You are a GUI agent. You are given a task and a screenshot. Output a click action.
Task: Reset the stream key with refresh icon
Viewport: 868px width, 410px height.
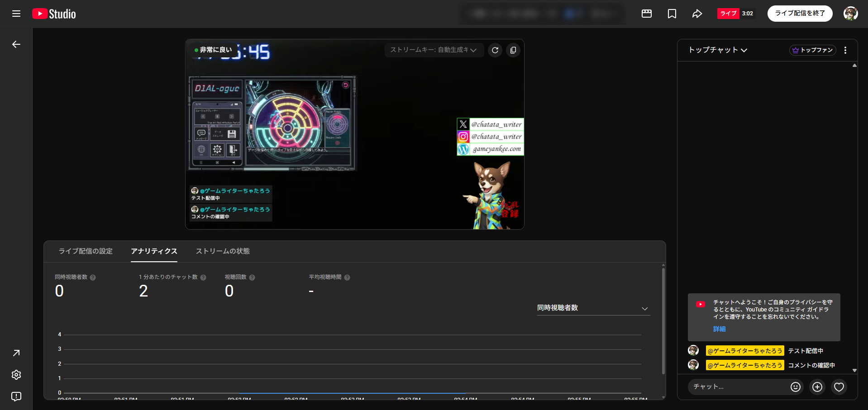(x=495, y=50)
